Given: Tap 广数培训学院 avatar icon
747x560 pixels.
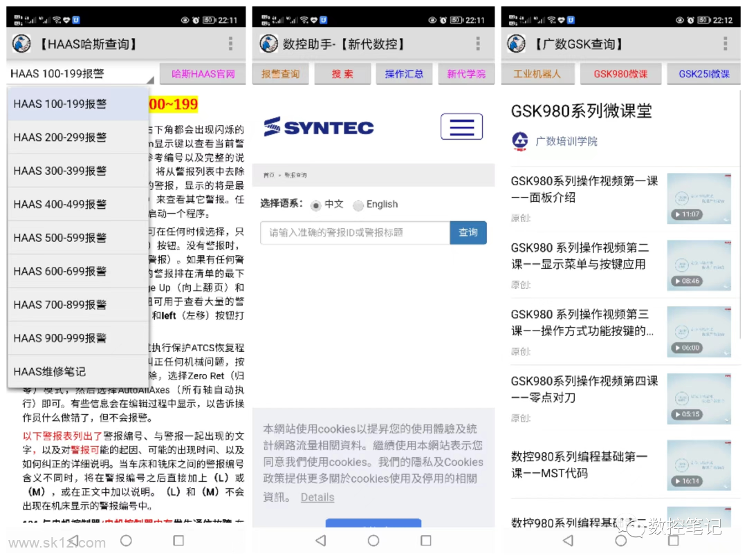Looking at the screenshot, I should pyautogui.click(x=520, y=141).
